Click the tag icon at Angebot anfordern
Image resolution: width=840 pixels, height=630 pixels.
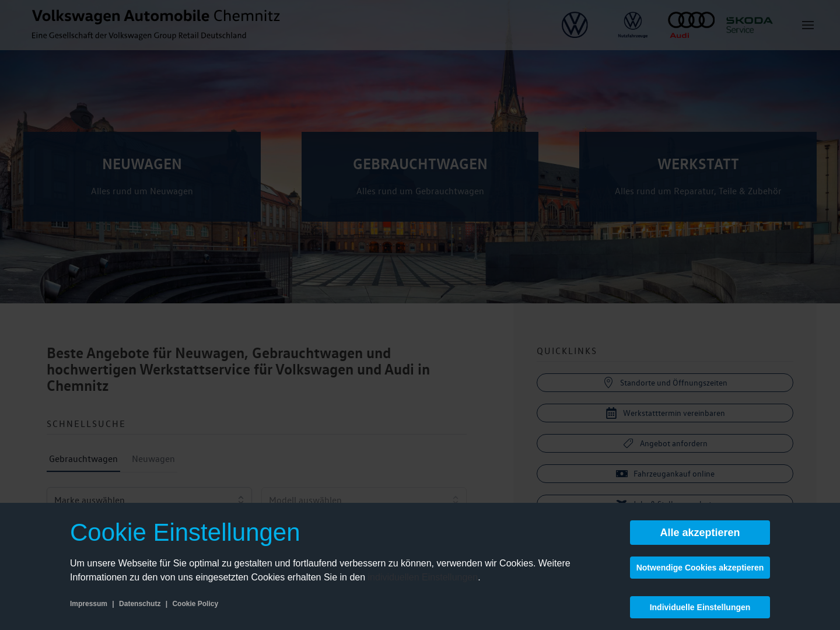point(628,443)
